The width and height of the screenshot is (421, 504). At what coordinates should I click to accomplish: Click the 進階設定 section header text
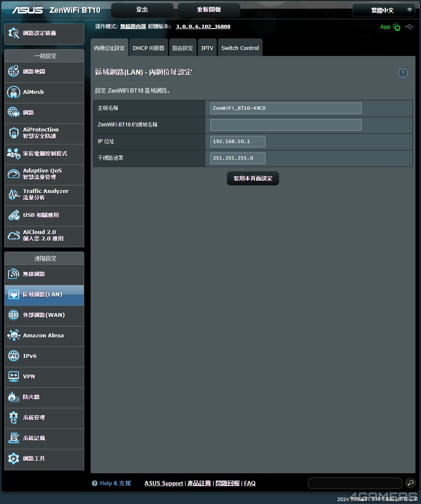pyautogui.click(x=45, y=258)
